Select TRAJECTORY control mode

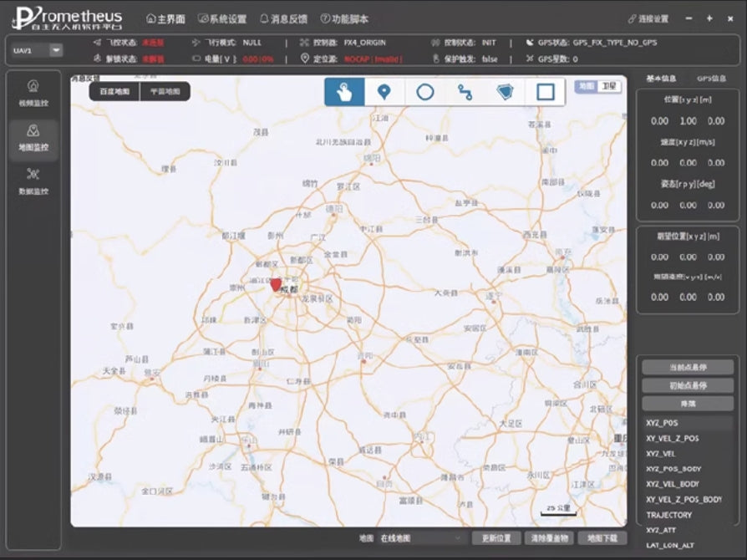pos(688,515)
